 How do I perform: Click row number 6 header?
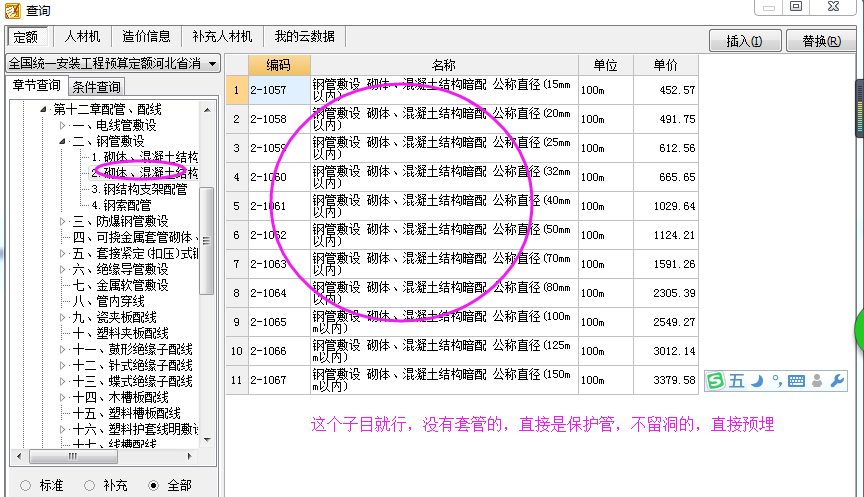pos(237,235)
